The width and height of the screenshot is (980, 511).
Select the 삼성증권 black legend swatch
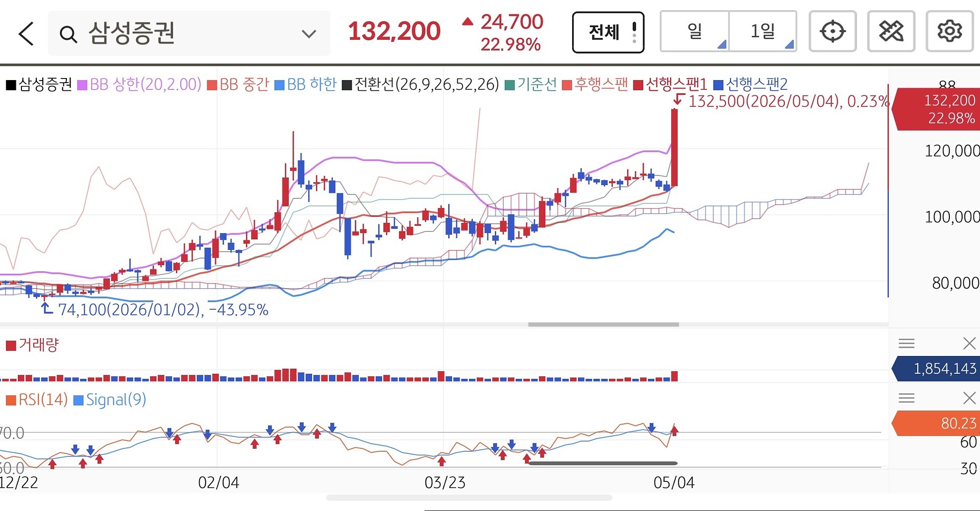tap(11, 85)
